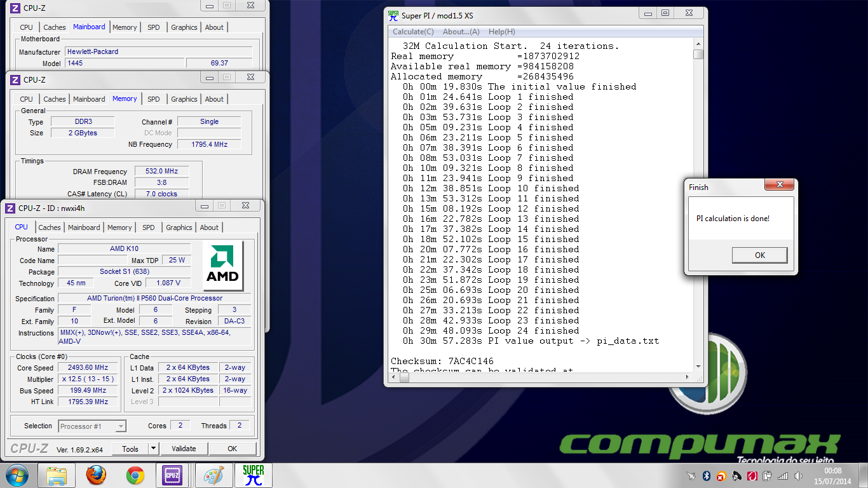The height and width of the screenshot is (488, 868).
Task: Click Super PI horizontal scrollbar right arrow
Action: [688, 378]
